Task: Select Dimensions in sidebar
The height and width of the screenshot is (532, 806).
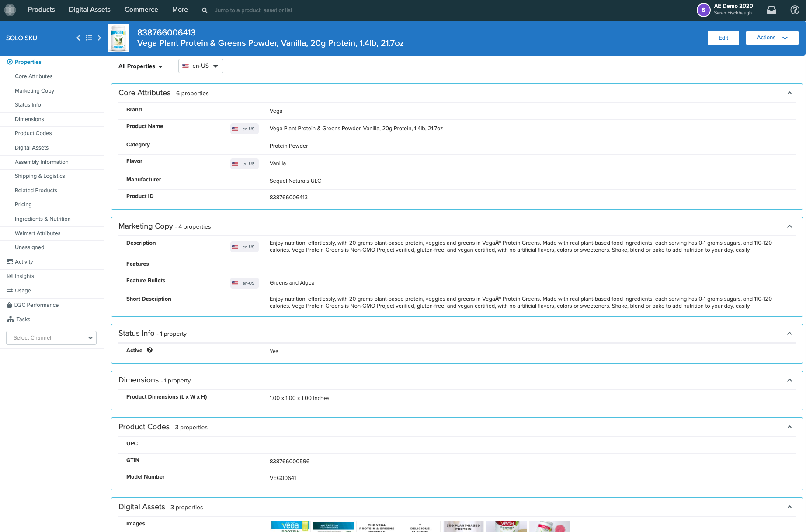Action: (x=29, y=119)
